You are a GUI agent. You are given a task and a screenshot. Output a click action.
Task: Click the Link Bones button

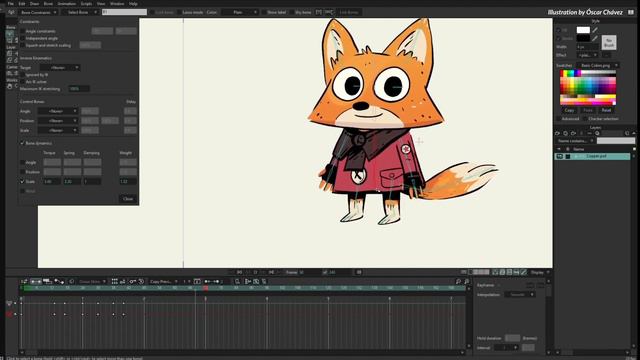click(x=349, y=12)
